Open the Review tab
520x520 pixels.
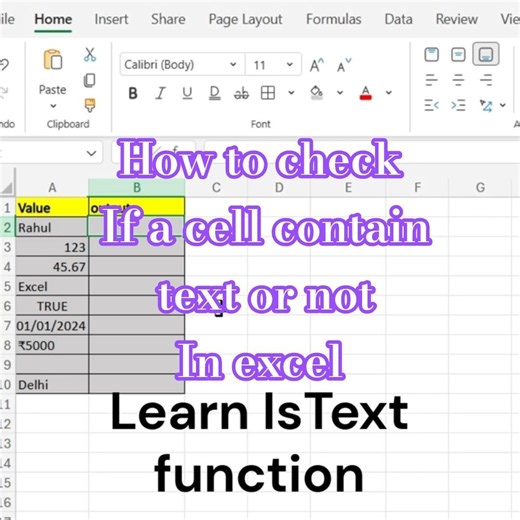pyautogui.click(x=456, y=19)
